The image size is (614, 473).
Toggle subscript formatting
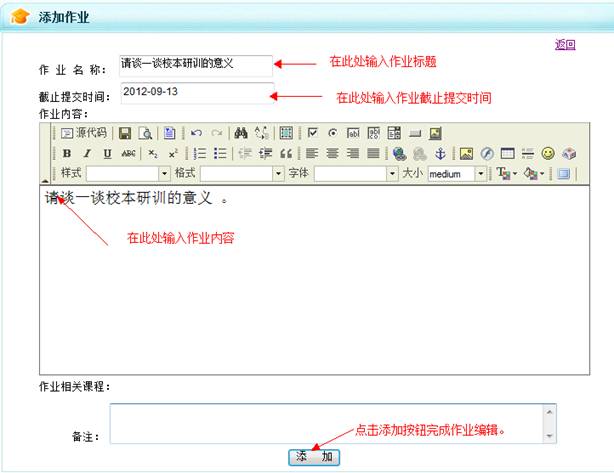click(x=153, y=153)
